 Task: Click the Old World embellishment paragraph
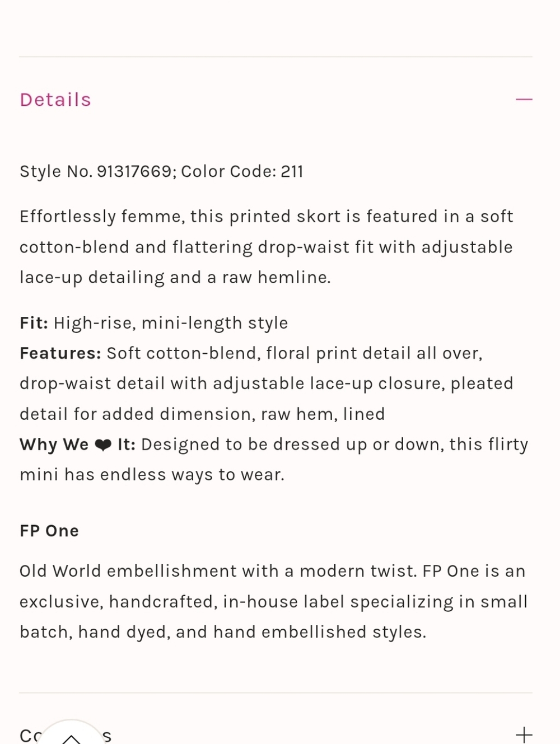point(274,601)
